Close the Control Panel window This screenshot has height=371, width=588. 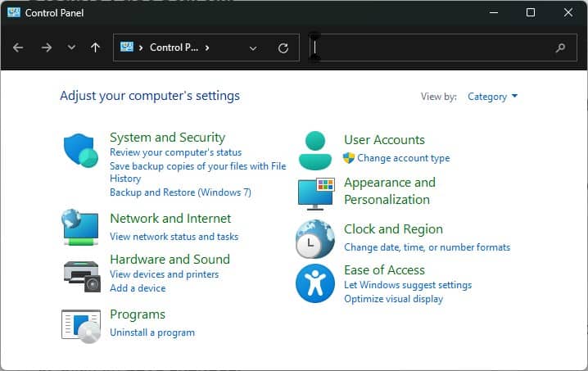click(568, 13)
